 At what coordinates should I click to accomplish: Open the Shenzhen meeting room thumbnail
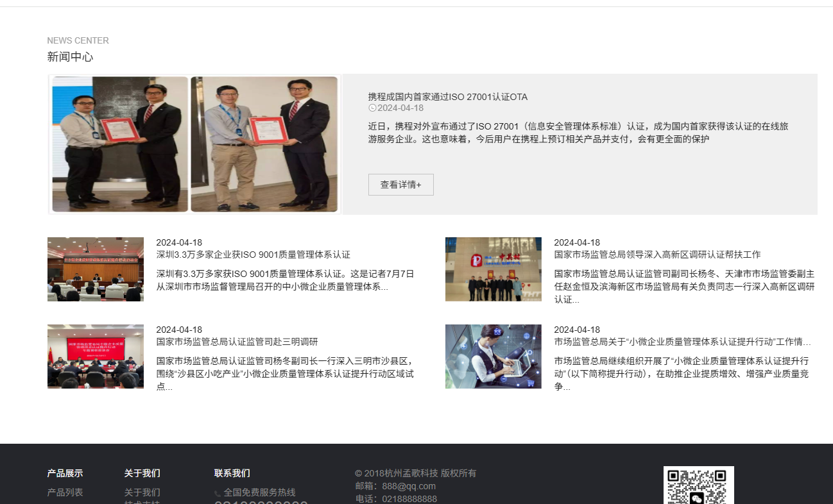(x=96, y=269)
